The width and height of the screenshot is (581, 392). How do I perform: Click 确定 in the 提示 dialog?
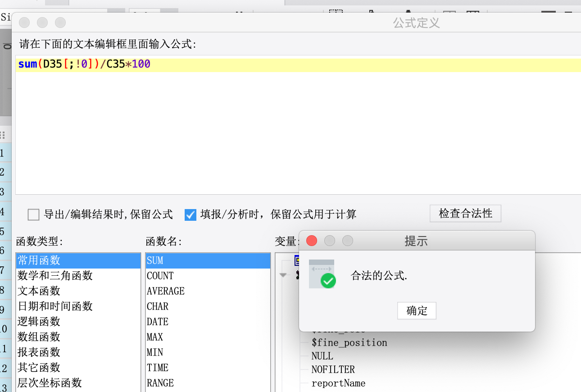point(417,310)
